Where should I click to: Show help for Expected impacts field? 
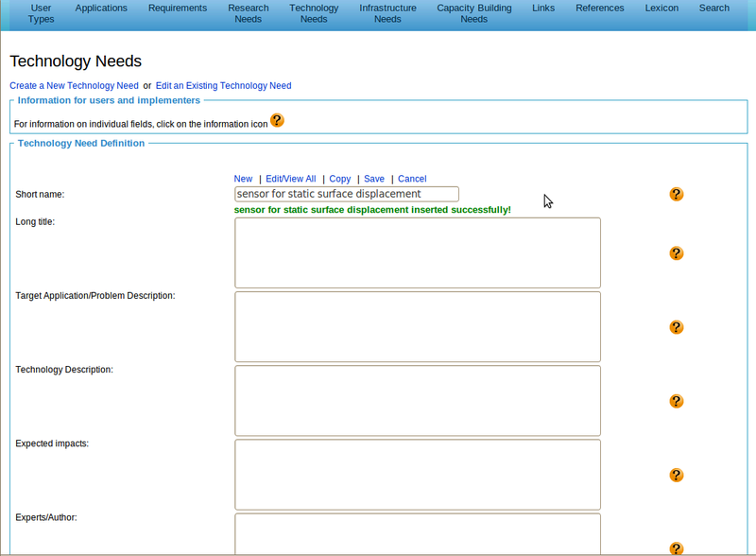(676, 475)
